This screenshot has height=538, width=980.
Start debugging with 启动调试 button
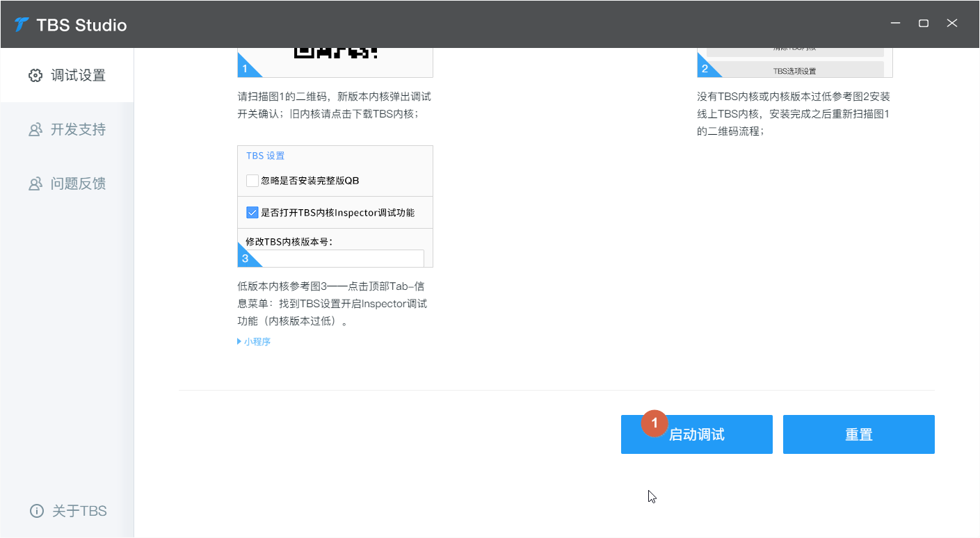click(x=696, y=434)
